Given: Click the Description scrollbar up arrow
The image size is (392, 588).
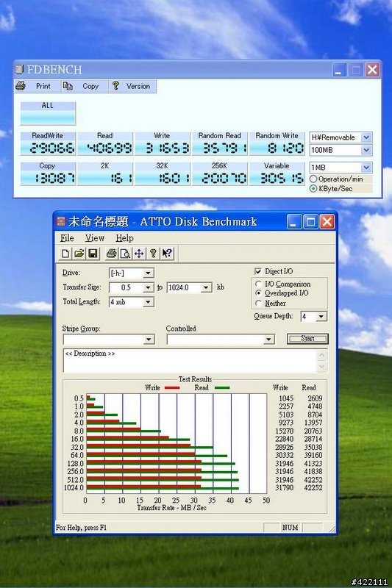Looking at the screenshot, I should tap(322, 355).
